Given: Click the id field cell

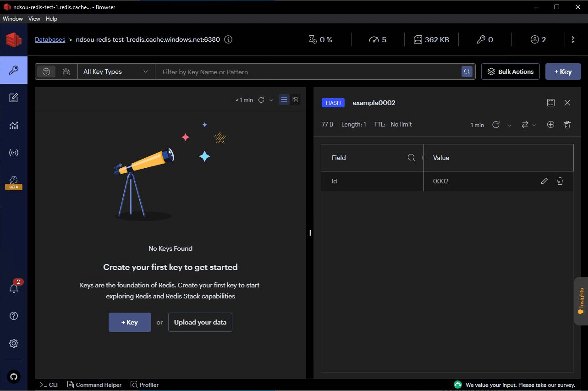Looking at the screenshot, I should 372,181.
